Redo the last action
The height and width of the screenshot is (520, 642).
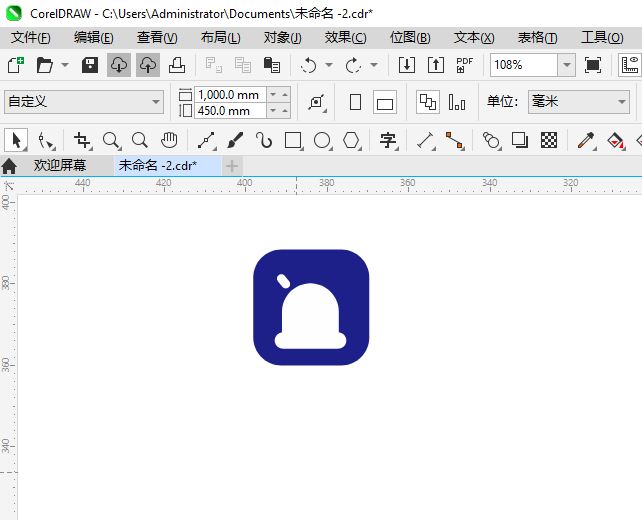[353, 65]
